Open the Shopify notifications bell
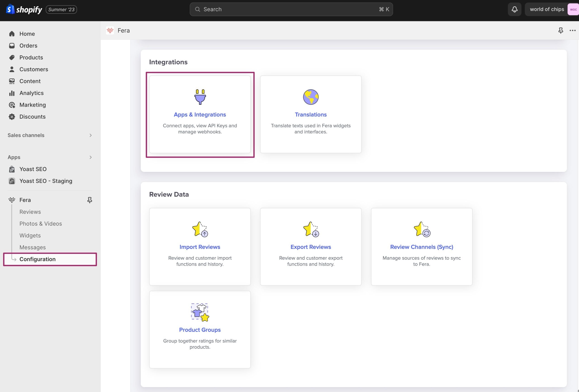The height and width of the screenshot is (392, 579). pos(514,9)
